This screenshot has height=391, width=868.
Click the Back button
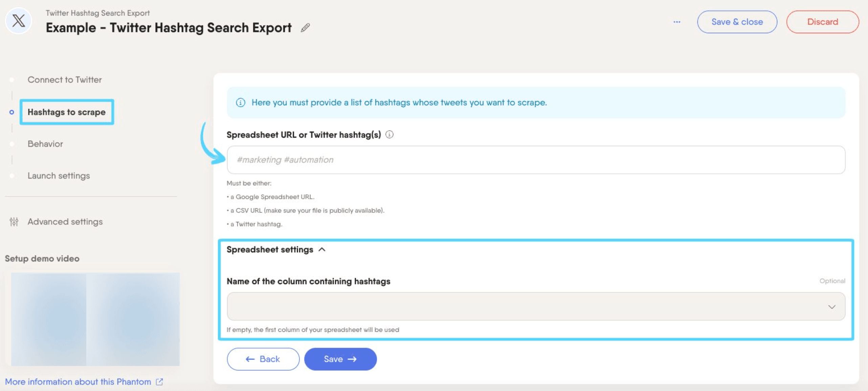click(x=263, y=359)
